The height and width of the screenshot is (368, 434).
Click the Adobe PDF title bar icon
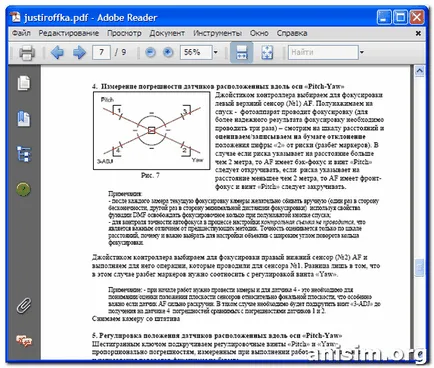15,17
